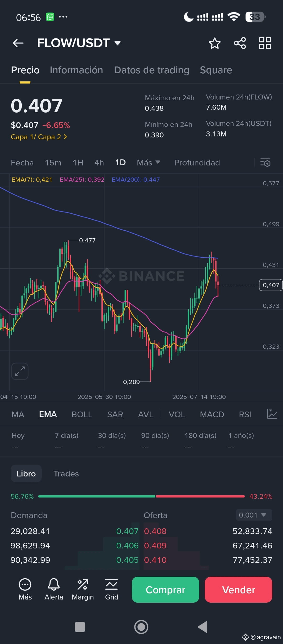The height and width of the screenshot is (644, 283).
Task: Select ask price 0.409
Action: point(155,546)
